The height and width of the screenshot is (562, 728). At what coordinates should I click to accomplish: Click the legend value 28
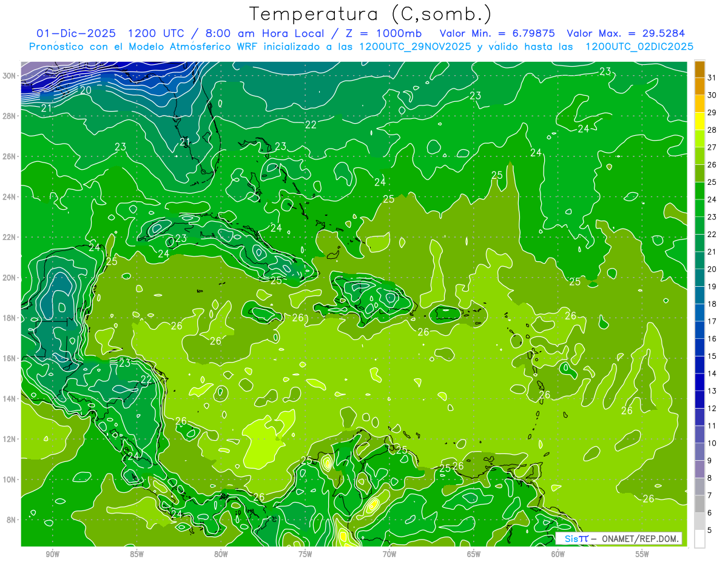pyautogui.click(x=712, y=130)
